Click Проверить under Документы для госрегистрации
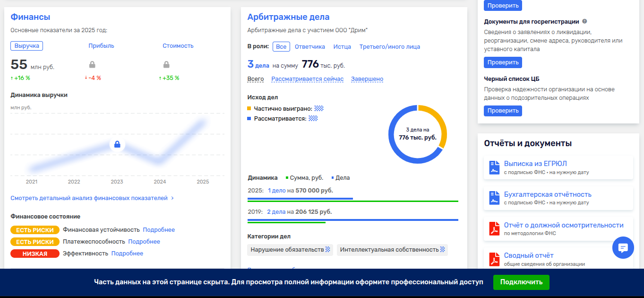Image resolution: width=644 pixels, height=298 pixels. coord(503,62)
